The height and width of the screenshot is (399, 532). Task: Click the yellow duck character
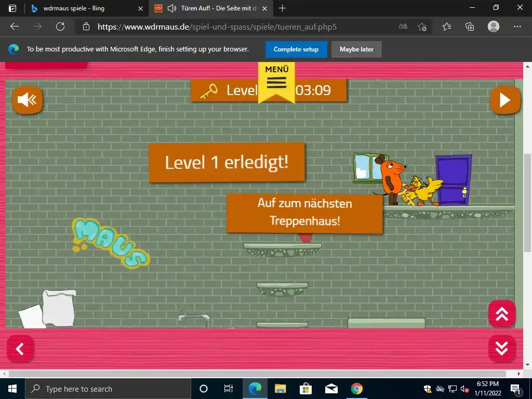pyautogui.click(x=422, y=192)
